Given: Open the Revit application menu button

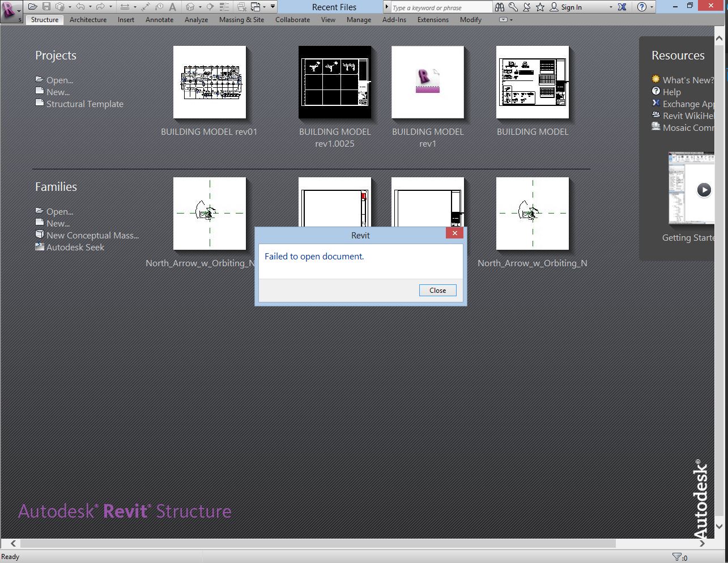Looking at the screenshot, I should (10, 10).
